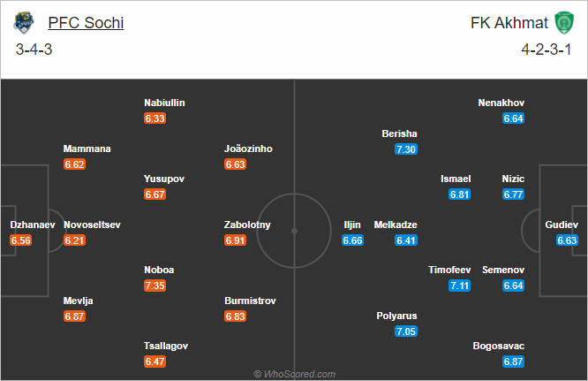Select Polyarus's 7.05 rating badge
This screenshot has width=588, height=381.
[406, 331]
